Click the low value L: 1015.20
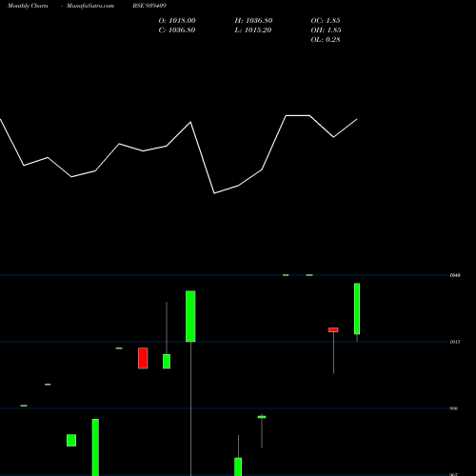 [x=253, y=30]
